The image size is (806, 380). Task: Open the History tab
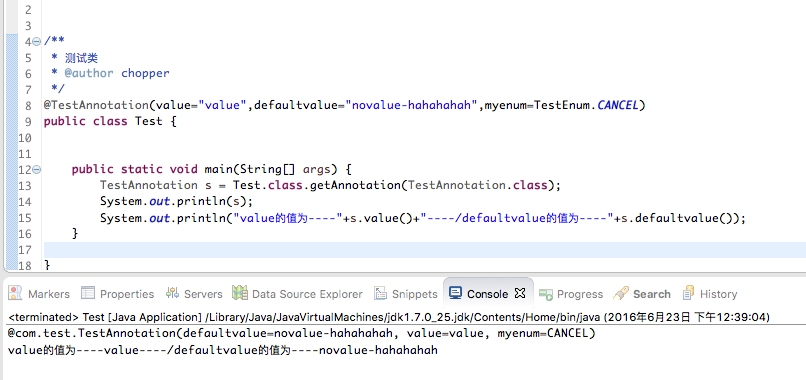tap(710, 294)
